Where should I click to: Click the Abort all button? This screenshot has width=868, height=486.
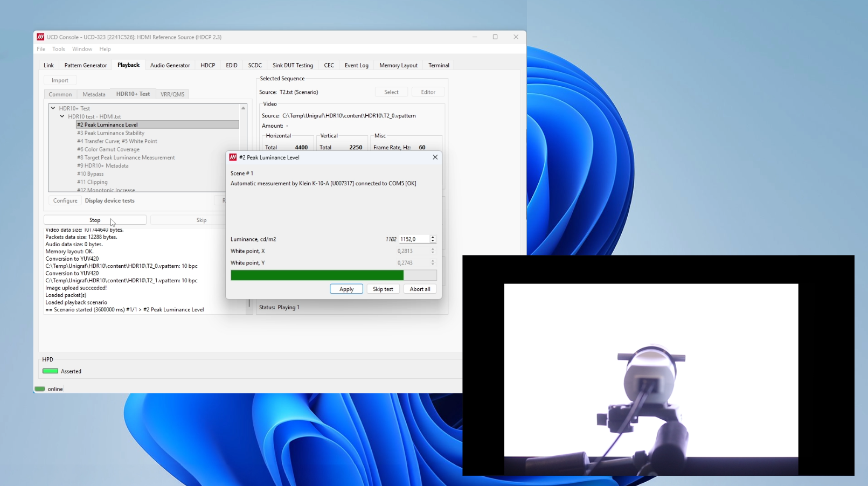click(x=420, y=289)
